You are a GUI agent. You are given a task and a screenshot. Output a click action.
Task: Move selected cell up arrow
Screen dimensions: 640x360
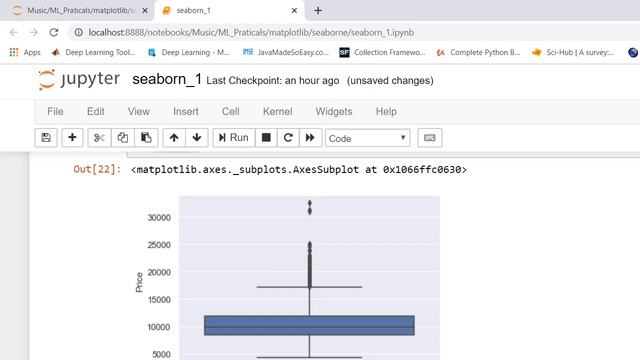pos(174,138)
